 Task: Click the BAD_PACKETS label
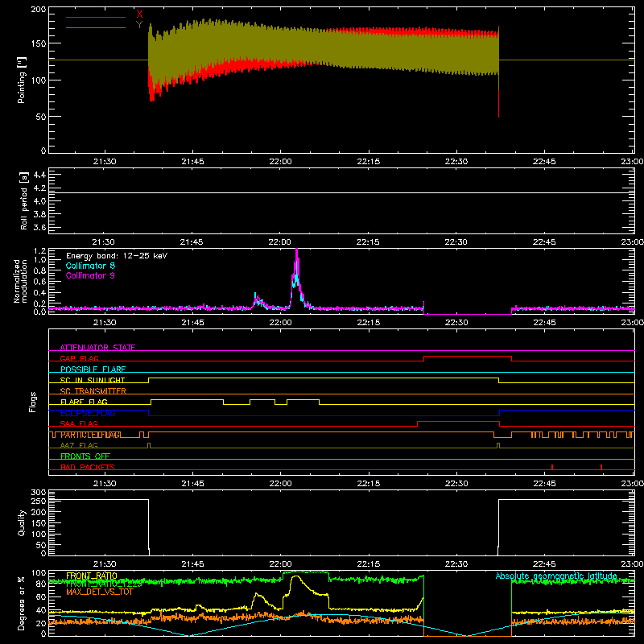88,467
